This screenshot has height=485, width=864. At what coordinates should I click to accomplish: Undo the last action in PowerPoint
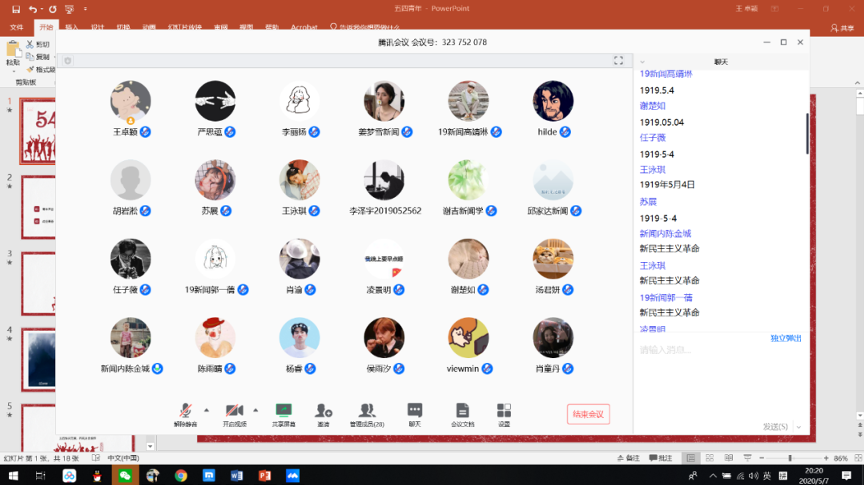coord(33,9)
